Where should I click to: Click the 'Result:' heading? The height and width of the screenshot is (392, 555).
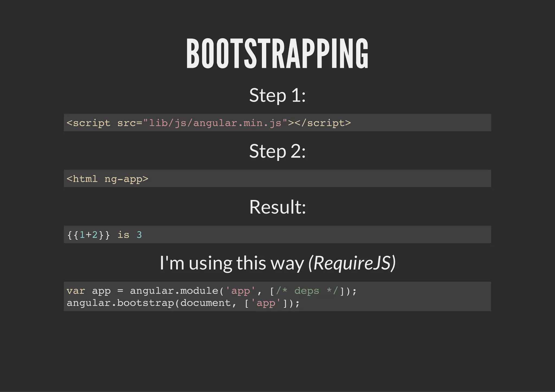(277, 207)
